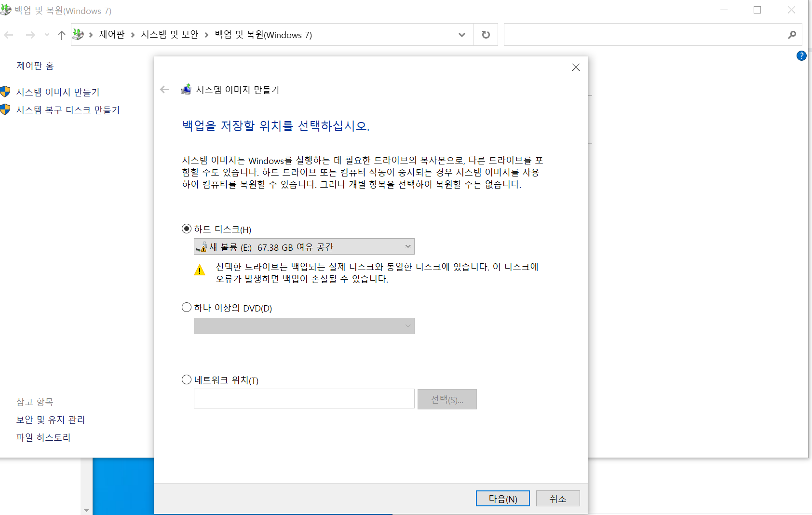Click the back navigation arrow
The image size is (812, 515).
pos(8,34)
